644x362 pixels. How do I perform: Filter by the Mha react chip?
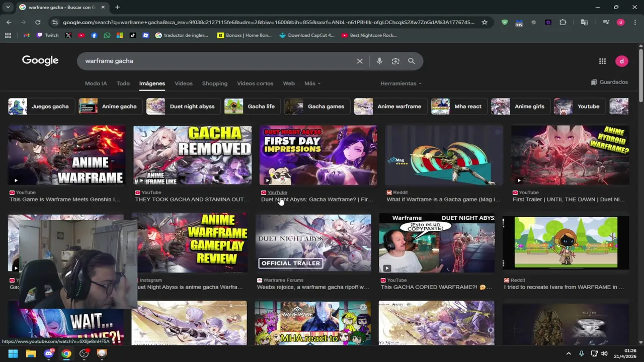click(460, 107)
